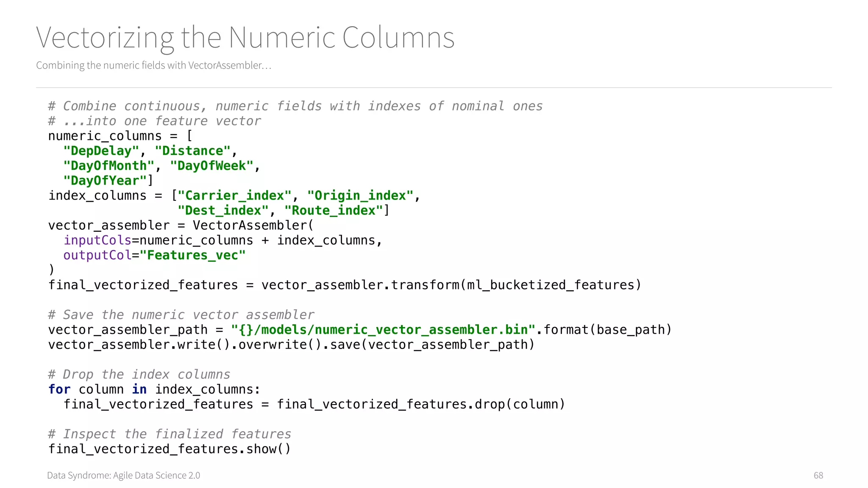Click the line "vector_assembler = VectorAssembler("
The width and height of the screenshot is (868, 488).
(181, 225)
